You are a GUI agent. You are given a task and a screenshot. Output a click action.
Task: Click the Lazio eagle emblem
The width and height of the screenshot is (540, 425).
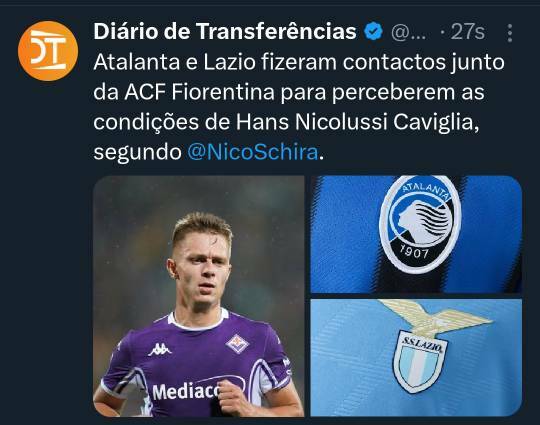435,318
